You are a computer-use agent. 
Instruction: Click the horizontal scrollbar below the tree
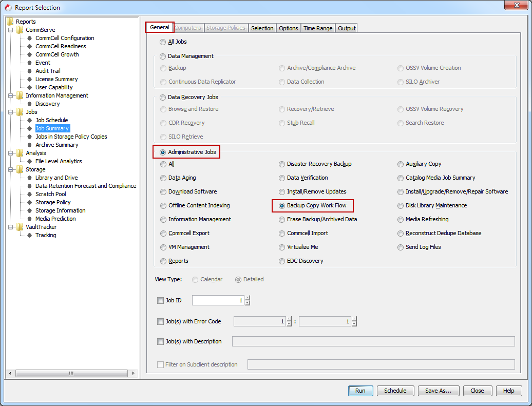(x=72, y=373)
